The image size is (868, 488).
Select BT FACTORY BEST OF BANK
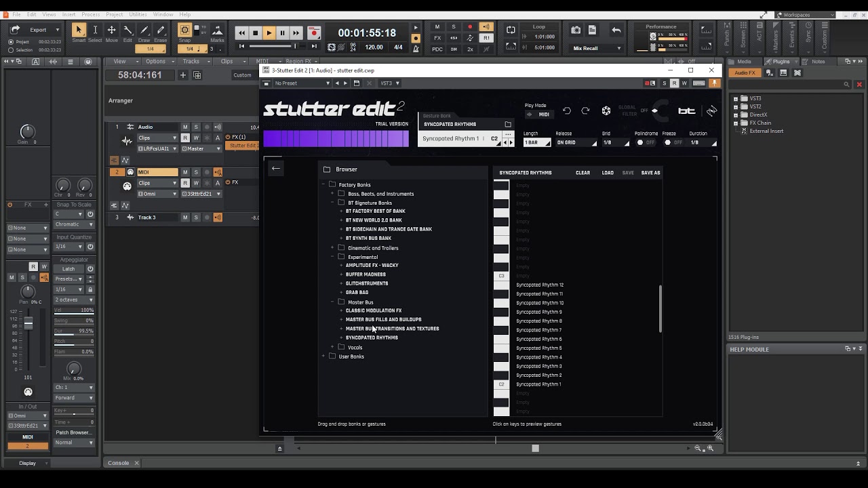click(x=375, y=211)
